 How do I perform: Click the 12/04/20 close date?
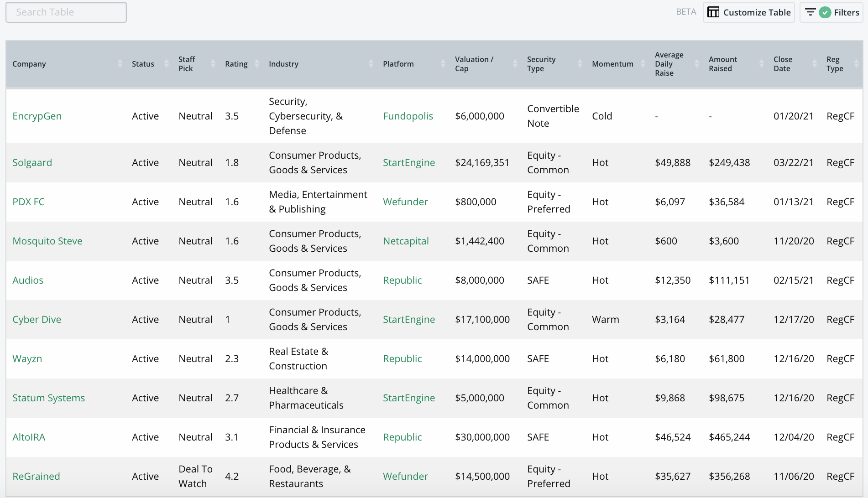point(794,437)
